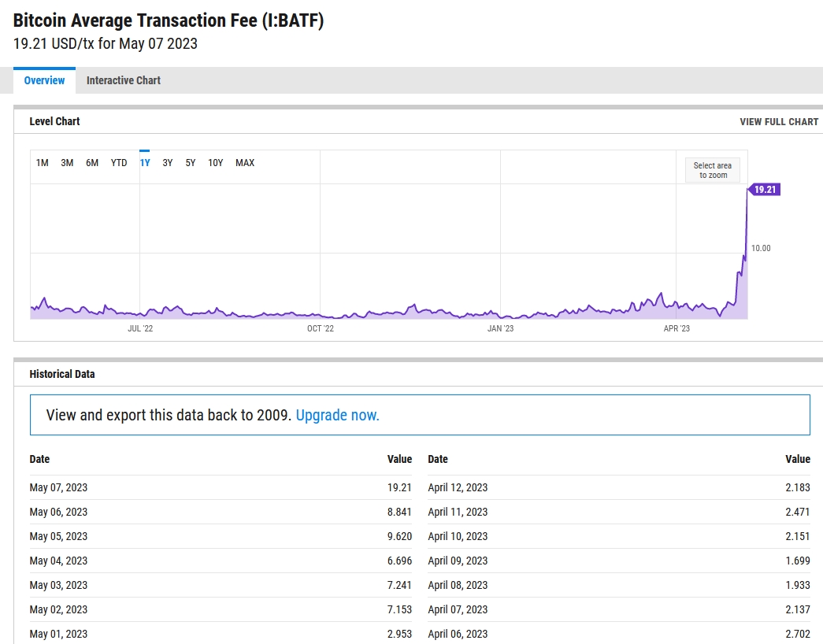The width and height of the screenshot is (823, 644).
Task: Select the 1Y chart range
Action: pos(145,163)
